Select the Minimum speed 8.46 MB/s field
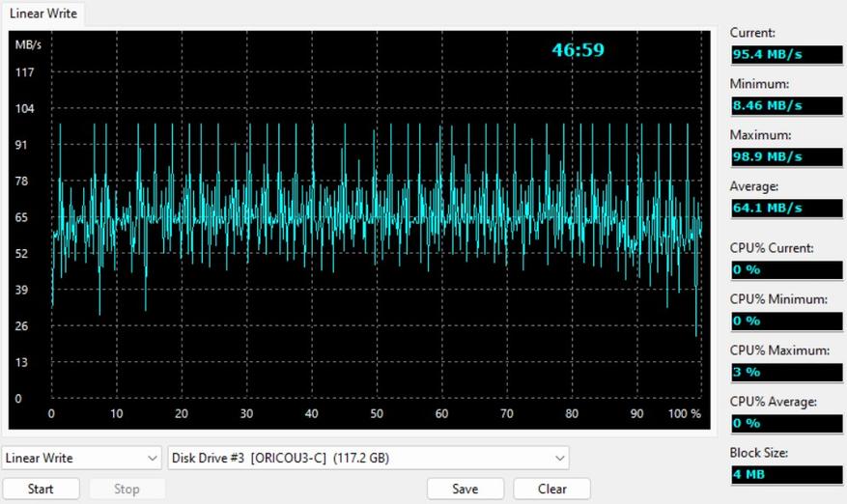Screen dimensions: 847x504 point(786,106)
